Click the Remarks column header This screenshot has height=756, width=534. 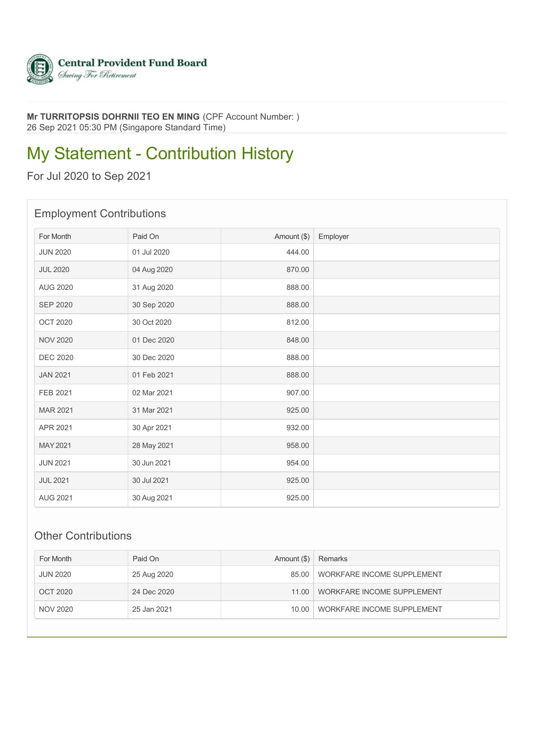pos(333,559)
